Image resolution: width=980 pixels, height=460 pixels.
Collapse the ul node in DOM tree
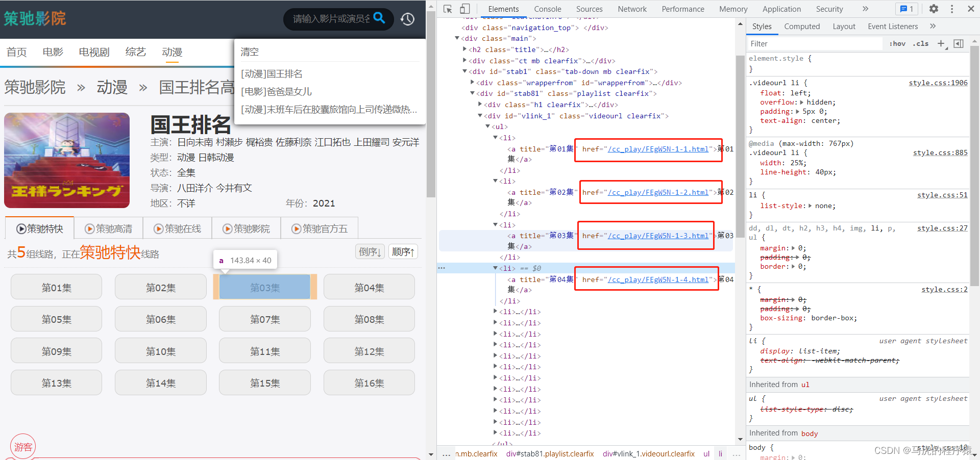487,126
